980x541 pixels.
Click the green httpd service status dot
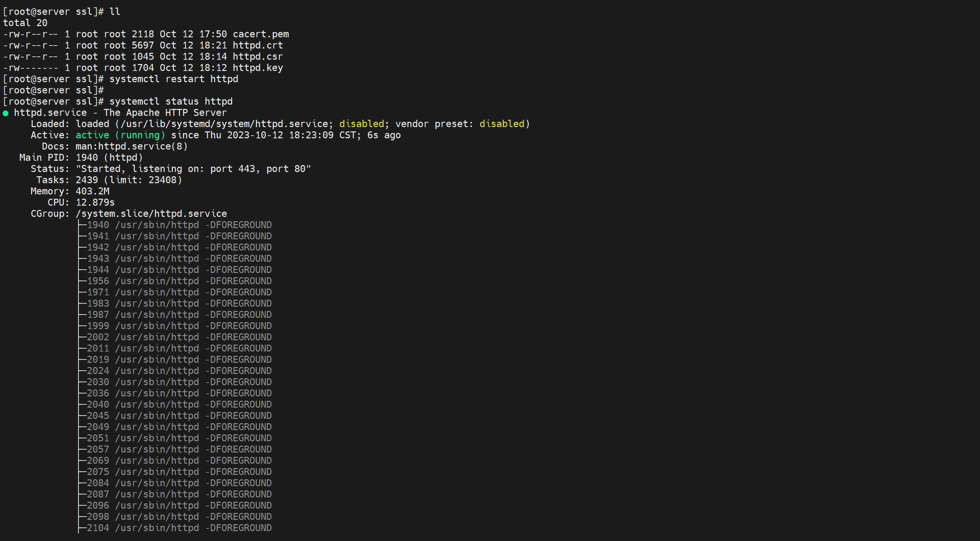5,113
